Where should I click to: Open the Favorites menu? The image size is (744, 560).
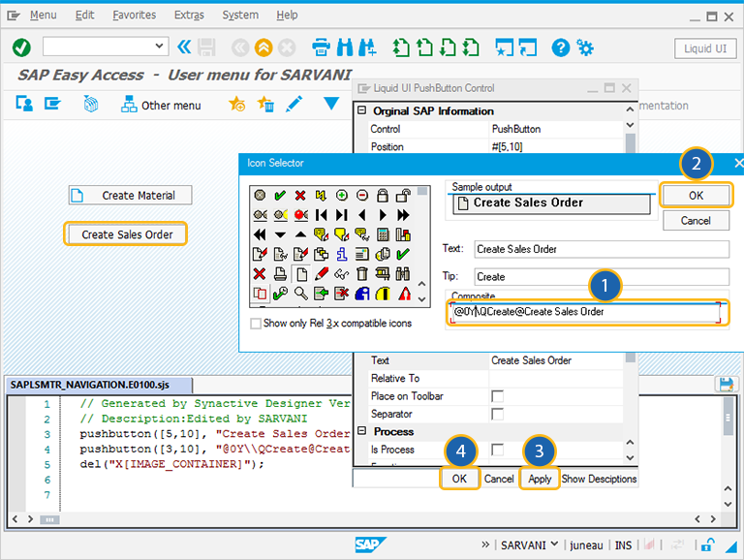pyautogui.click(x=135, y=16)
